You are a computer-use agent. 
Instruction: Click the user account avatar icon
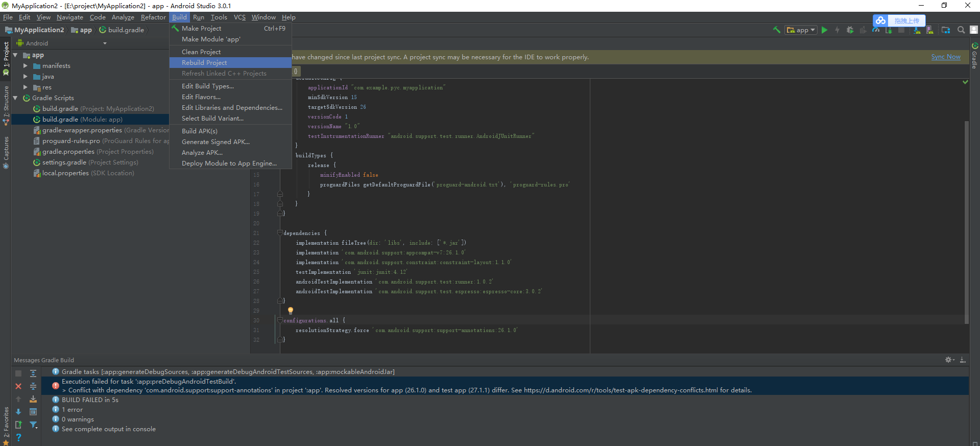974,30
